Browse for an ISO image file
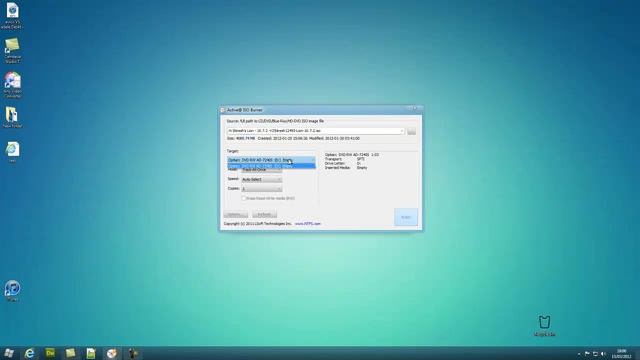The width and height of the screenshot is (640, 360). point(411,131)
